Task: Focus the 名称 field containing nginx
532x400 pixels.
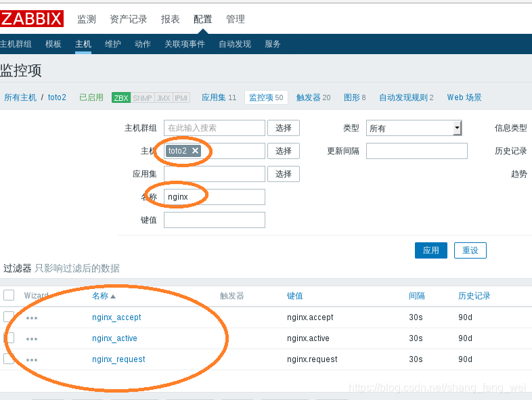Action: (x=215, y=197)
